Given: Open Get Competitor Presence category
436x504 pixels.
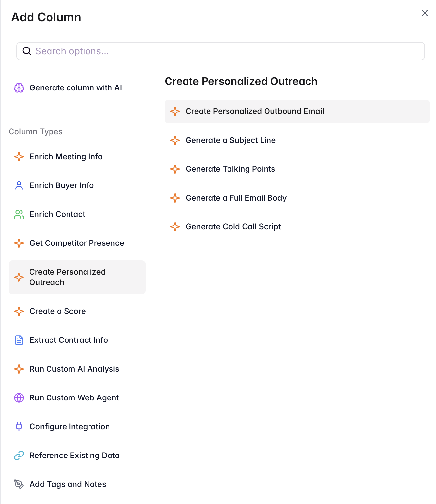Looking at the screenshot, I should [x=77, y=243].
